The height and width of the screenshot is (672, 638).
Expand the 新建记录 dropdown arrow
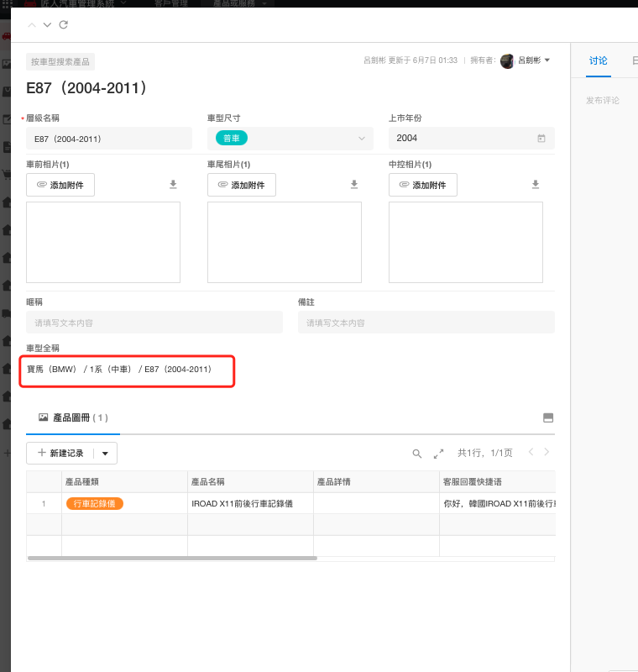click(105, 454)
